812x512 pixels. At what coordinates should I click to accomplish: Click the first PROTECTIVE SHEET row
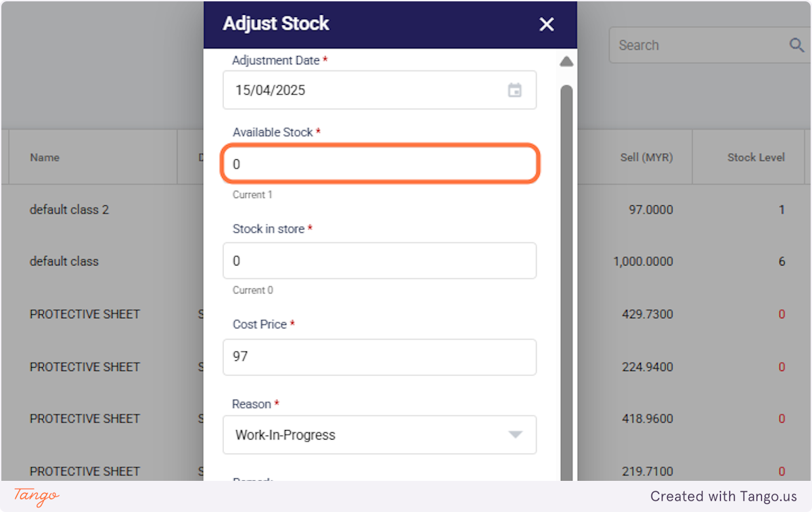point(85,314)
